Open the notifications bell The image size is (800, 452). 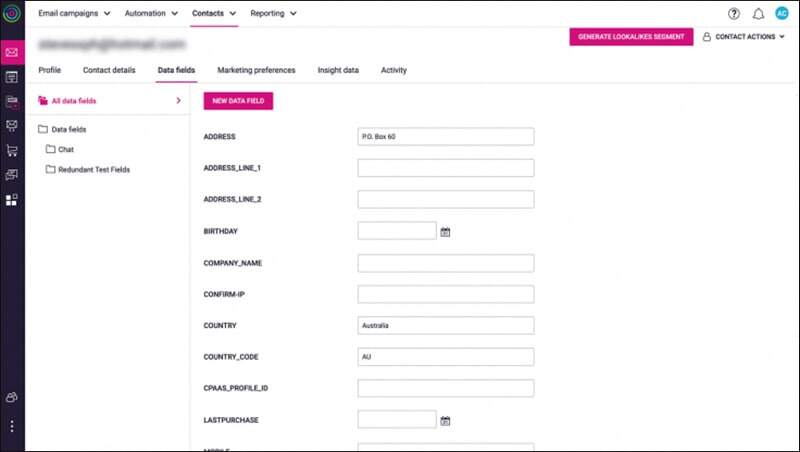click(x=758, y=14)
